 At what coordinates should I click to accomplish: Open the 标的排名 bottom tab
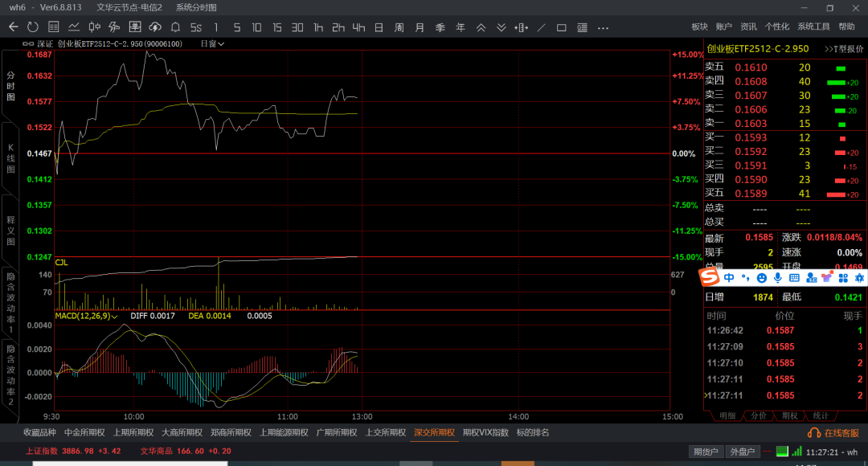pos(533,433)
